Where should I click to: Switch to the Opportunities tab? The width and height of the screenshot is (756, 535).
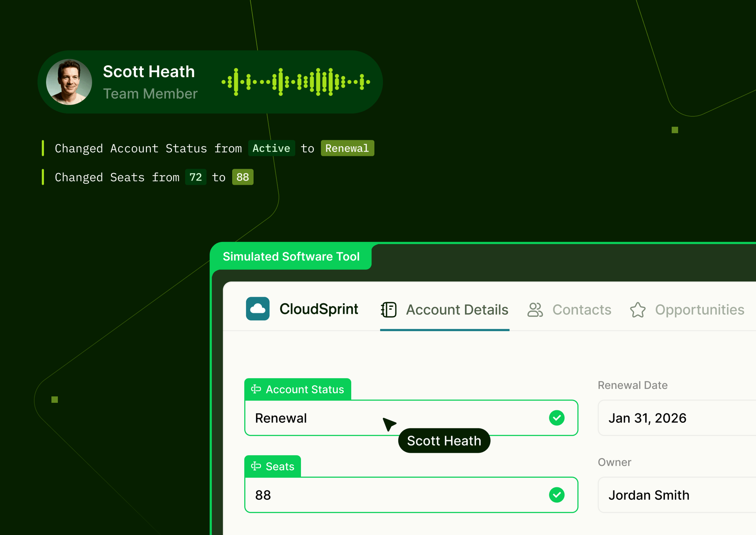699,310
